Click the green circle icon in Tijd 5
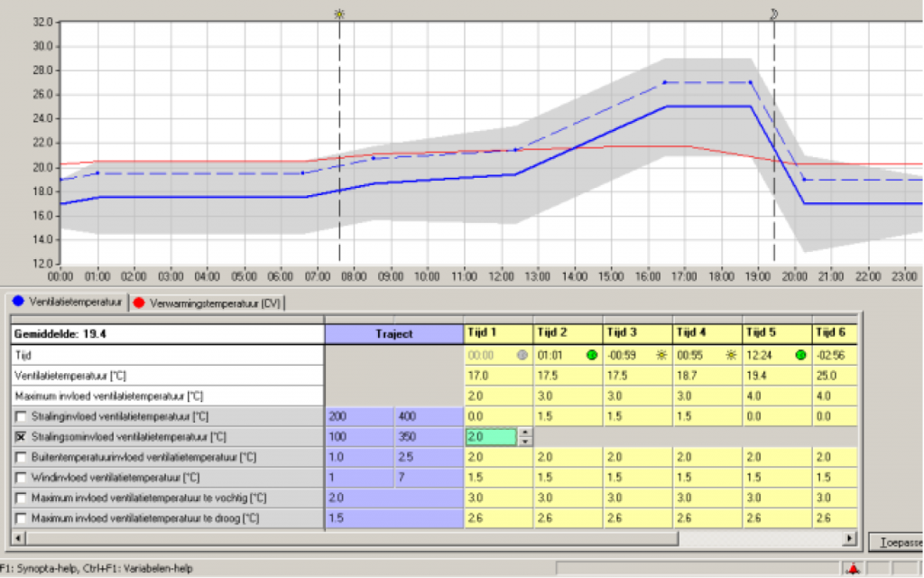The image size is (924, 578). coord(800,355)
